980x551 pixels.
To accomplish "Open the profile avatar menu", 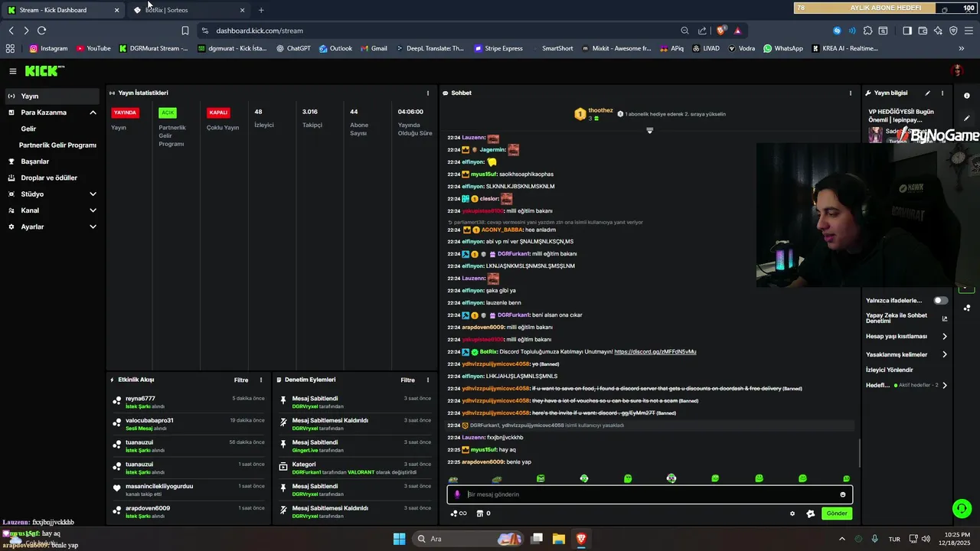I will click(957, 71).
